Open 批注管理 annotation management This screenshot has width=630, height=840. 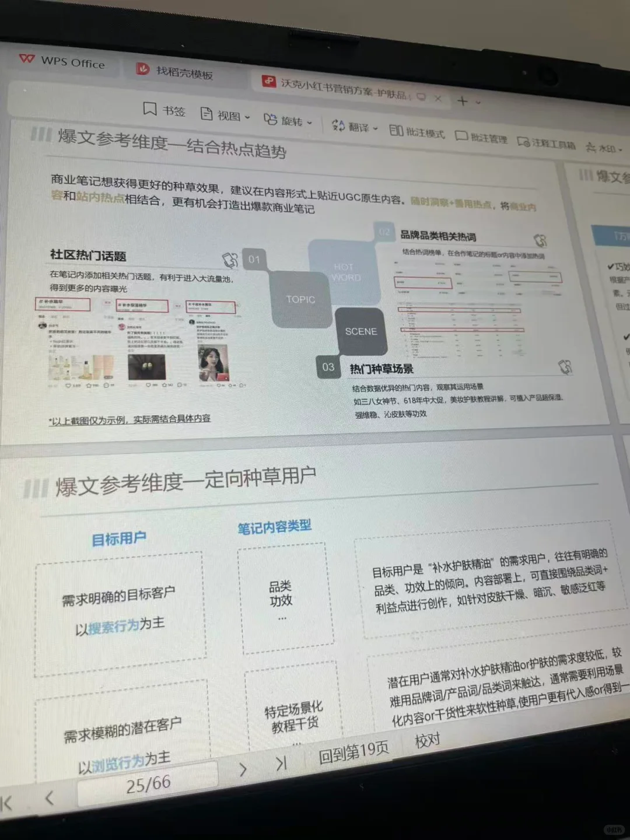(x=481, y=138)
